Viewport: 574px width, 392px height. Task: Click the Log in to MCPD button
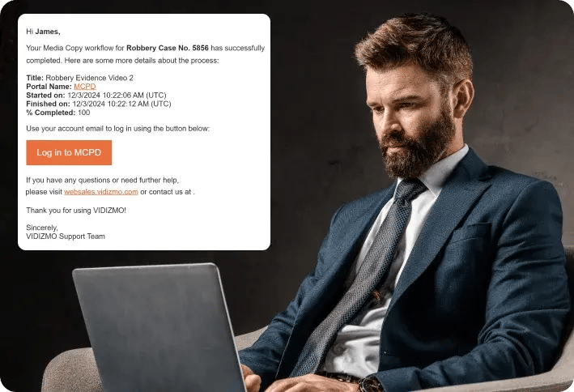coord(69,152)
